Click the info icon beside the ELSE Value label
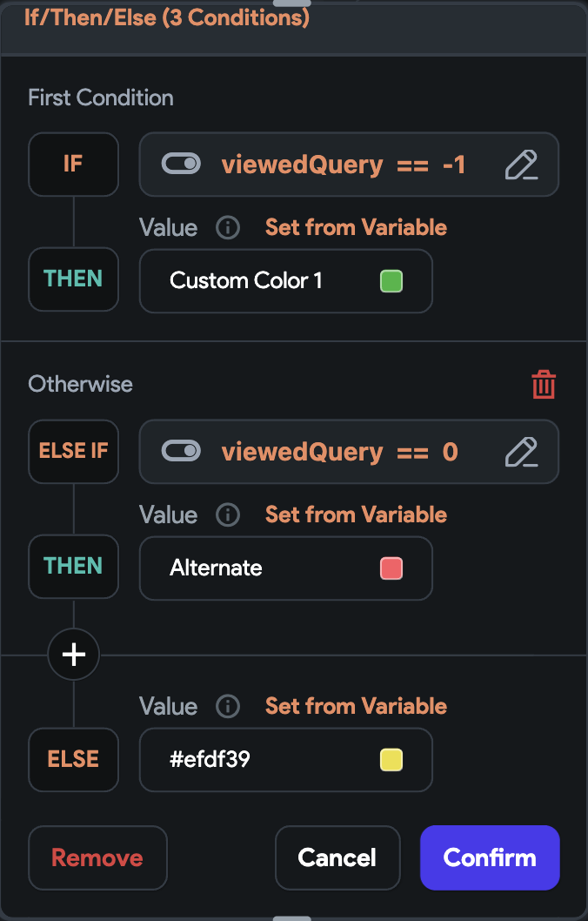Screen dimensions: 588x921 (x=227, y=706)
